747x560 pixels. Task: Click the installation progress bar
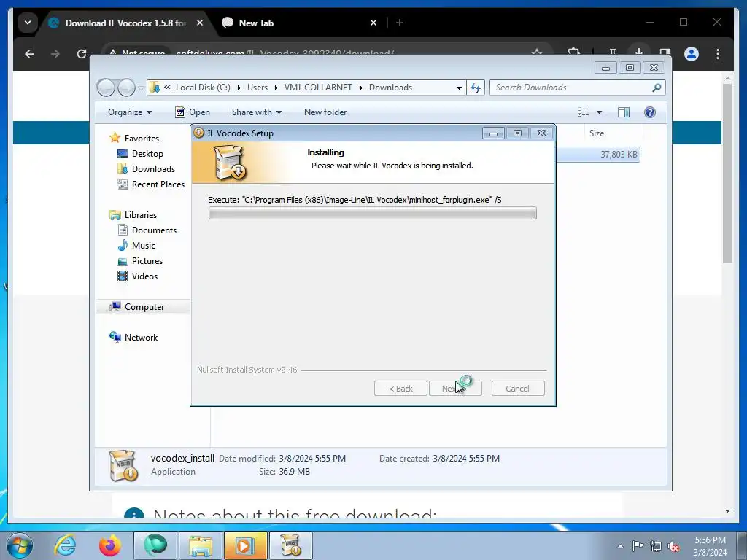pos(373,213)
